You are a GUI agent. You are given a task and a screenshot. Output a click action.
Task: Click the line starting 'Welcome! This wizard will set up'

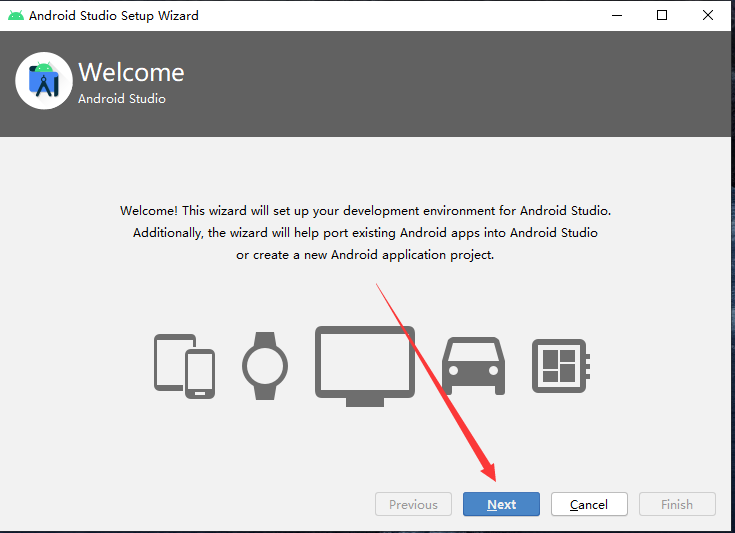tap(365, 211)
